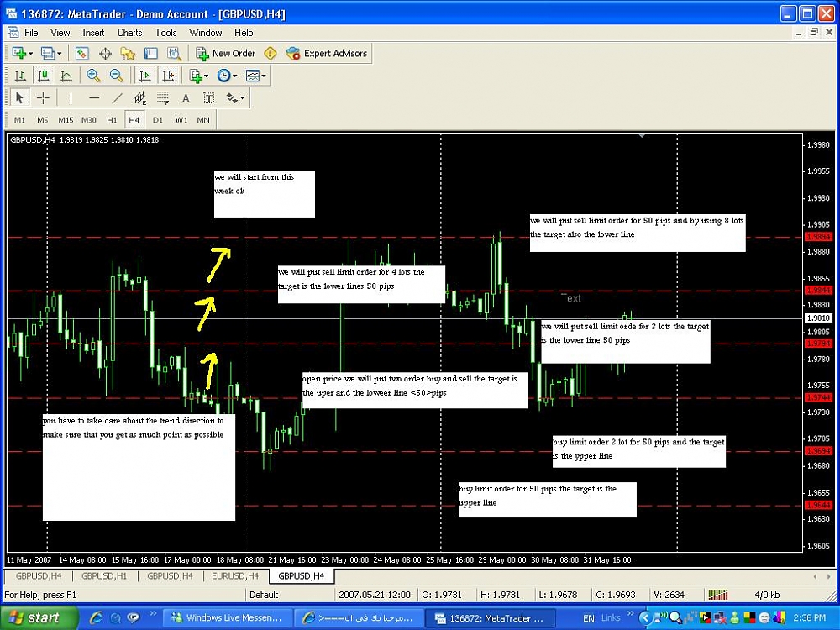
Task: Open Windows Live Messenger taskbar button
Action: pyautogui.click(x=227, y=618)
